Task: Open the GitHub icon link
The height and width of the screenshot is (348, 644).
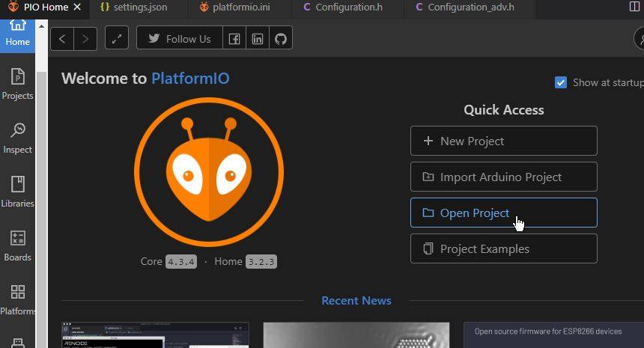Action: point(281,37)
